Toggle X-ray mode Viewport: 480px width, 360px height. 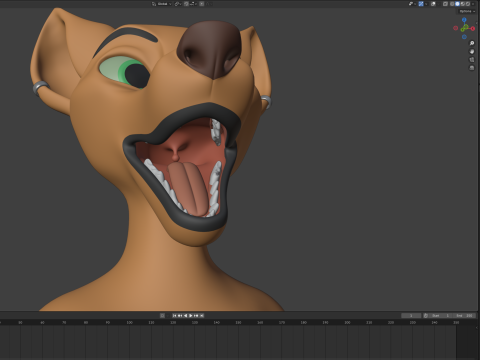click(445, 4)
